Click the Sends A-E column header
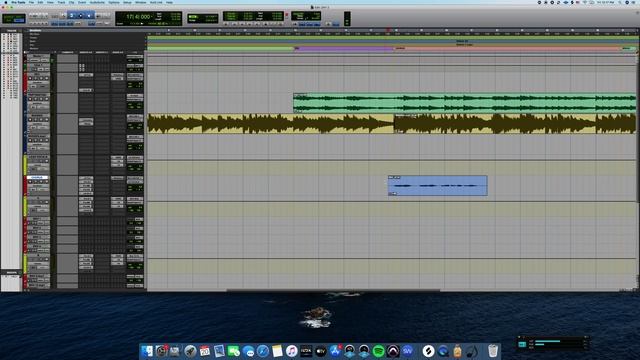The height and width of the screenshot is (360, 640). [x=118, y=52]
